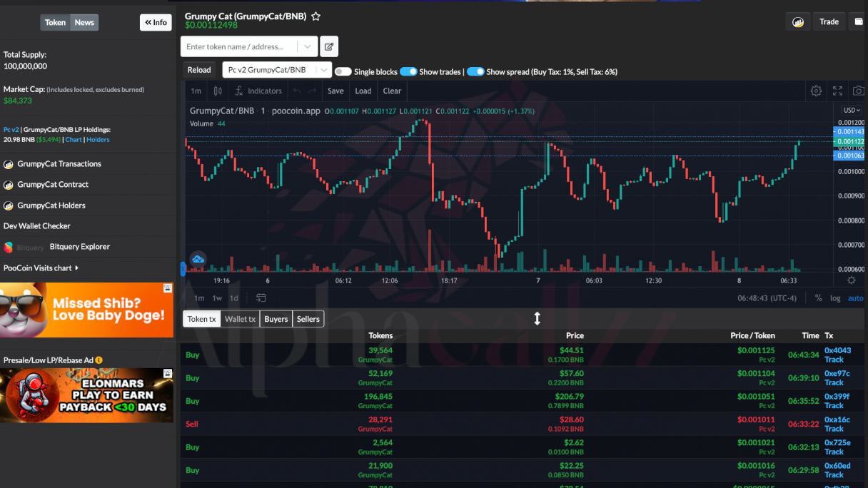Click the ad marker on ElonMars banner
Image resolution: width=868 pixels, height=488 pixels.
pyautogui.click(x=168, y=373)
